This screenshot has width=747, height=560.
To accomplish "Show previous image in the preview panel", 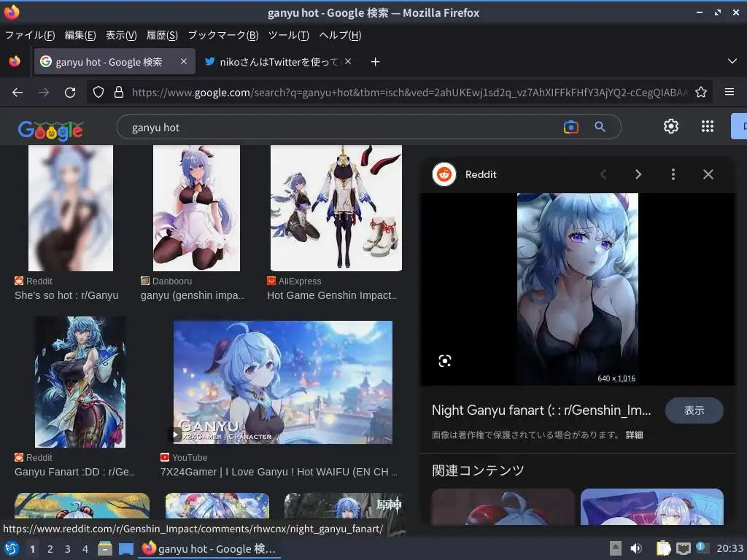I will pos(603,174).
